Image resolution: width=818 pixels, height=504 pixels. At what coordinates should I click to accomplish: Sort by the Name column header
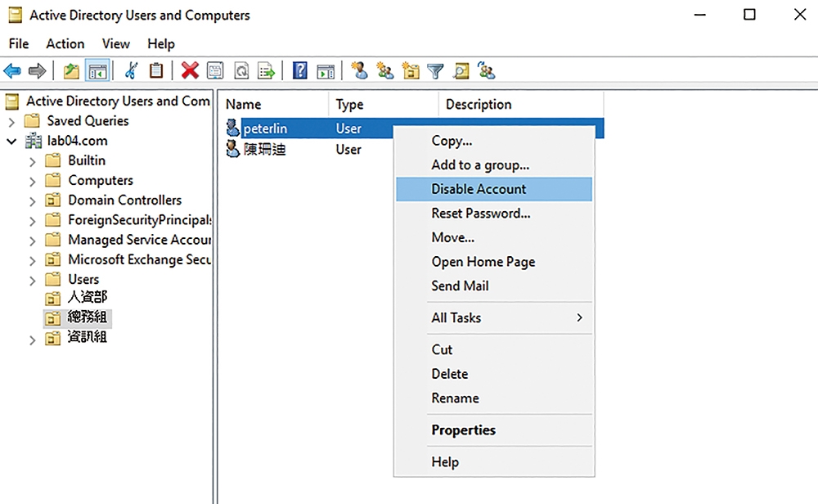274,105
